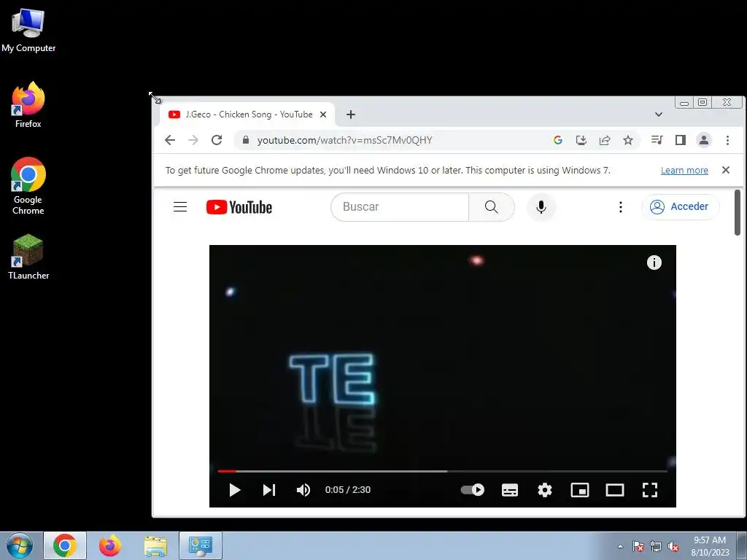Open Chrome profile avatar
Image resolution: width=747 pixels, height=560 pixels.
click(x=704, y=140)
